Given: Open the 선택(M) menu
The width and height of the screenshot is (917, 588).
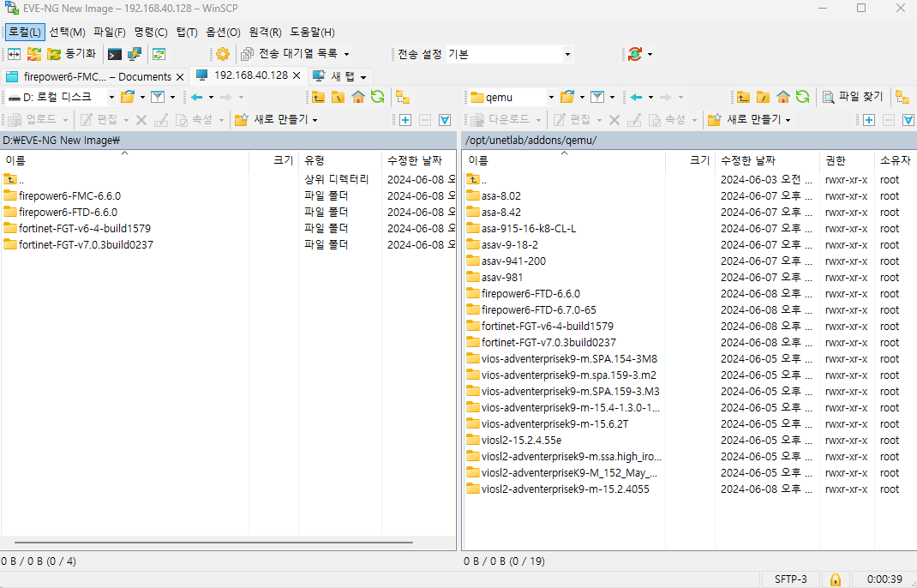Looking at the screenshot, I should coord(67,33).
